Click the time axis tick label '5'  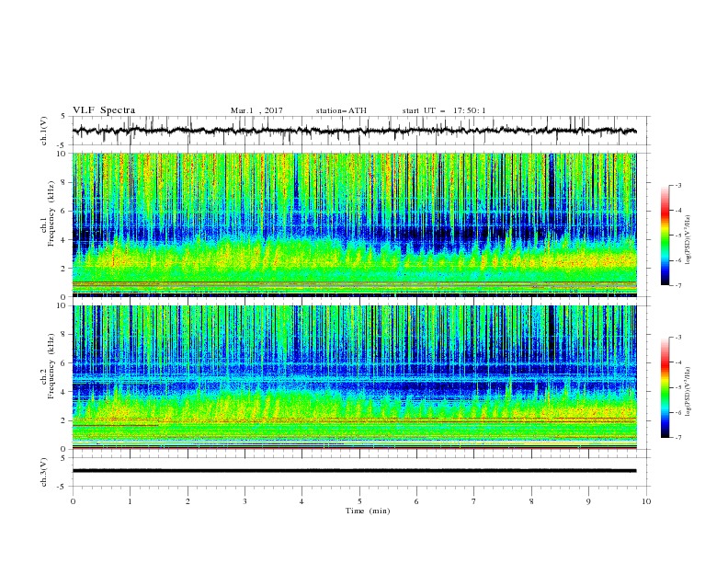coord(359,501)
